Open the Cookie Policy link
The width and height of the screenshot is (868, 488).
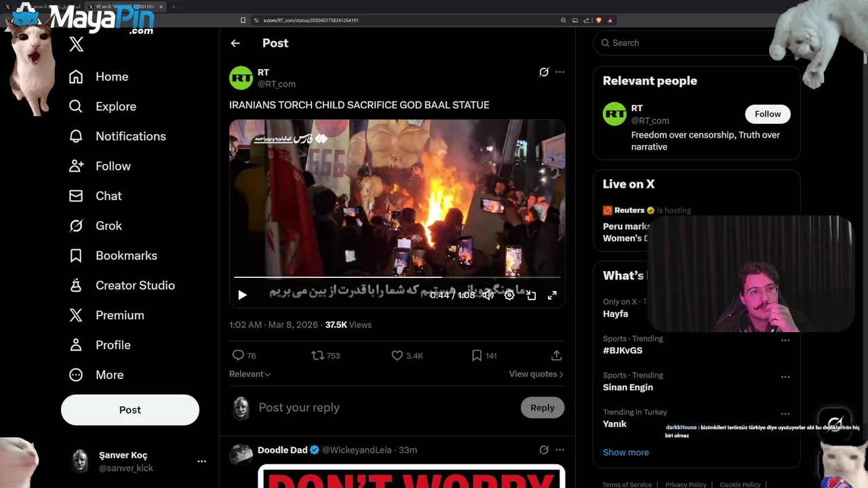[740, 485]
